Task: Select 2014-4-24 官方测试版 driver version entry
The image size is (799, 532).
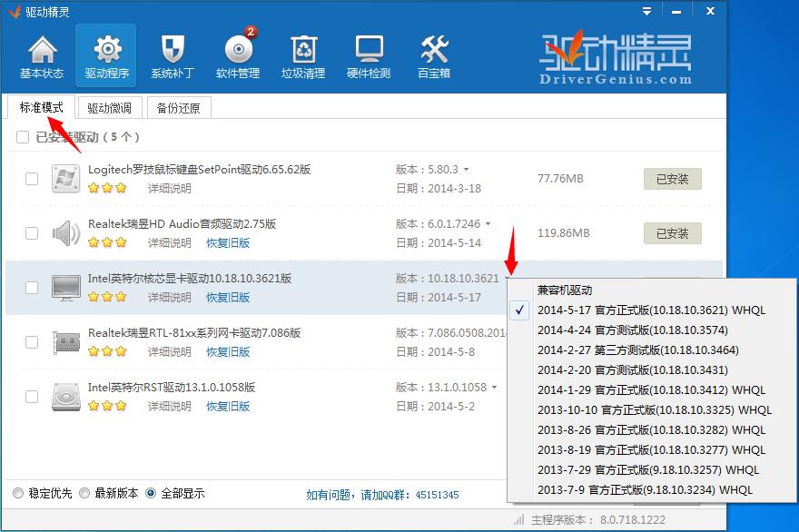Action: click(x=632, y=330)
